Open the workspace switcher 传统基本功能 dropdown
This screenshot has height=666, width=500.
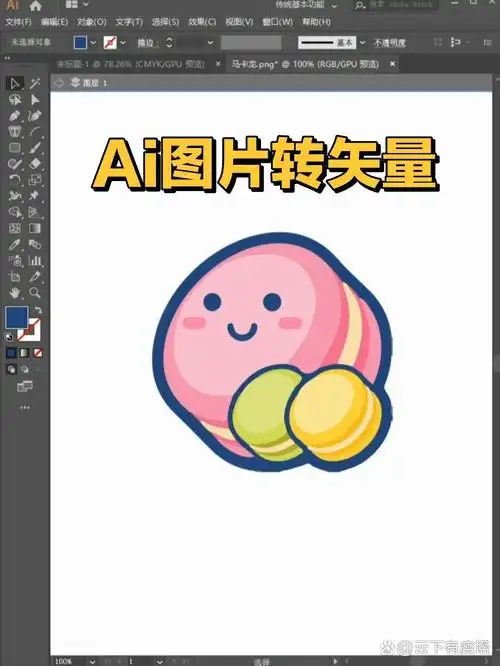(306, 5)
